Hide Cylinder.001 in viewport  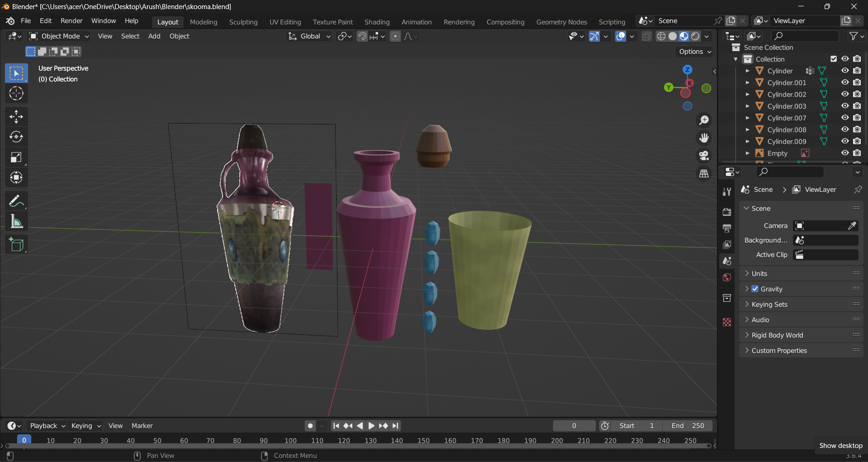tap(845, 82)
